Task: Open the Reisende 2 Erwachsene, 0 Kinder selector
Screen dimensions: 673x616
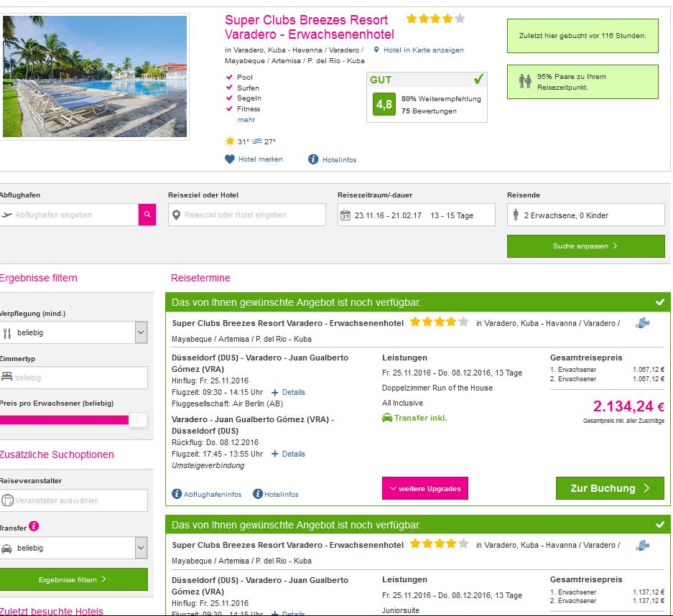Action: tap(586, 215)
